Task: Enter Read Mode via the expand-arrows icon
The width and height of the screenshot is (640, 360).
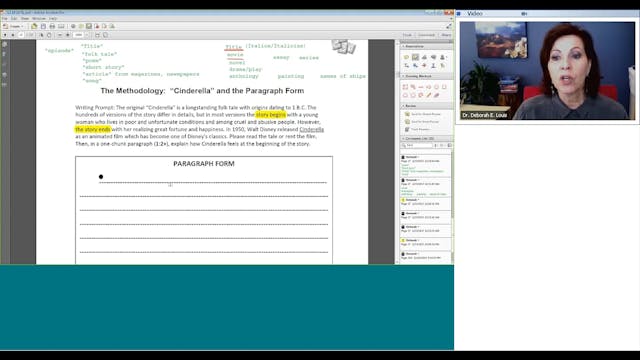Action: click(x=449, y=26)
